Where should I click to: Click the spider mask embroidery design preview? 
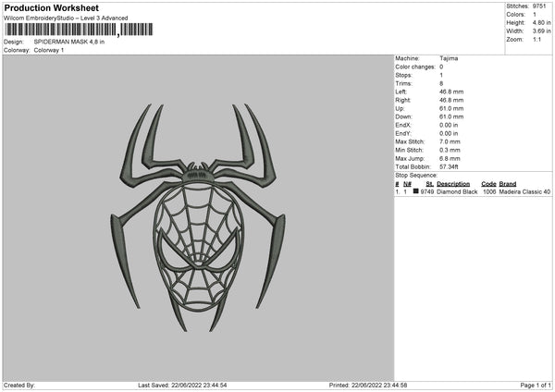coord(198,217)
